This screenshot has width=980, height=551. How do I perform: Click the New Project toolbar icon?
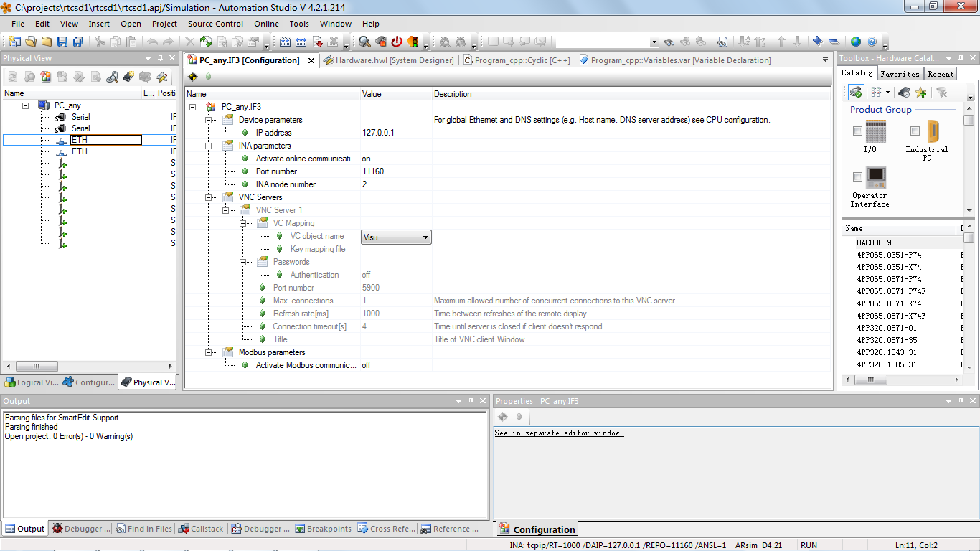pos(15,42)
